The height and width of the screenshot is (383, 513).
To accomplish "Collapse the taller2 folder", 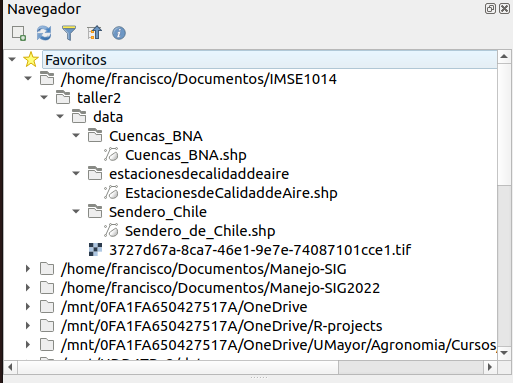I will [x=44, y=98].
